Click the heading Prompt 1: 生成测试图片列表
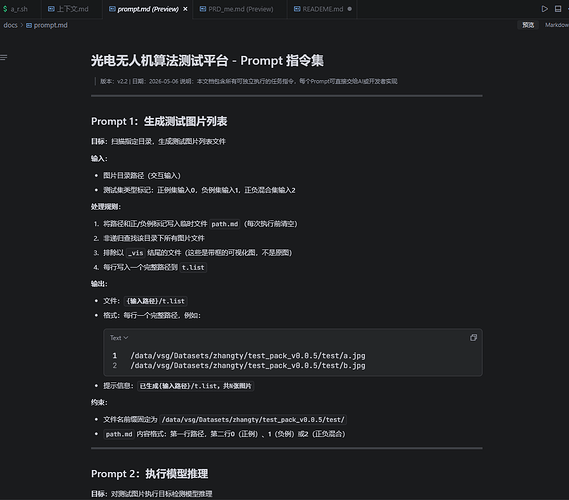The image size is (569, 500). (159, 121)
